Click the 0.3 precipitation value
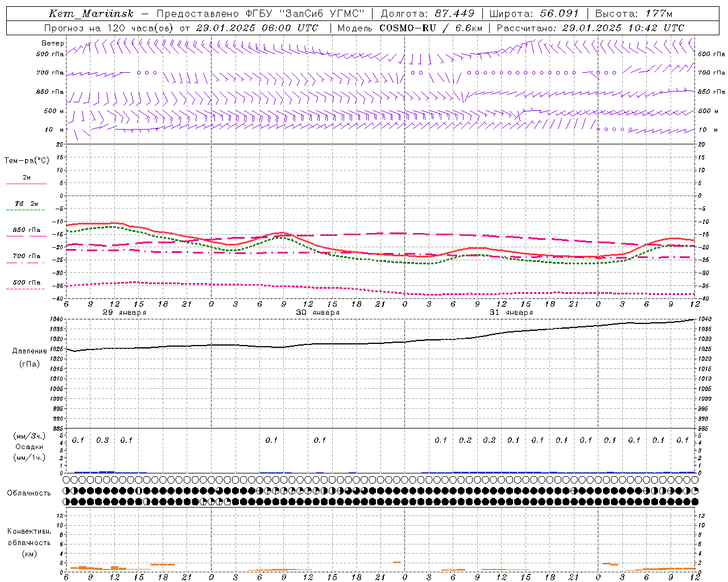This screenshot has width=728, height=582. 102,440
